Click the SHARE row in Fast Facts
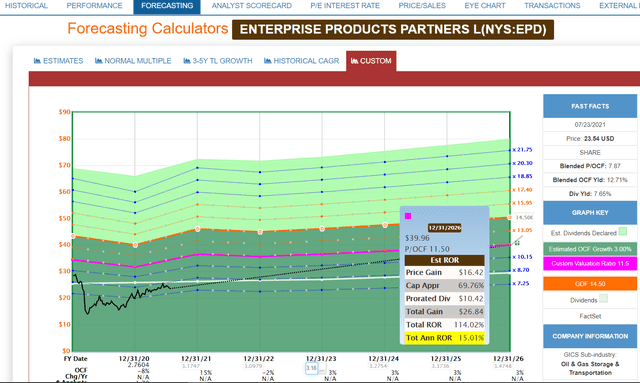The height and width of the screenshot is (383, 640). [590, 152]
